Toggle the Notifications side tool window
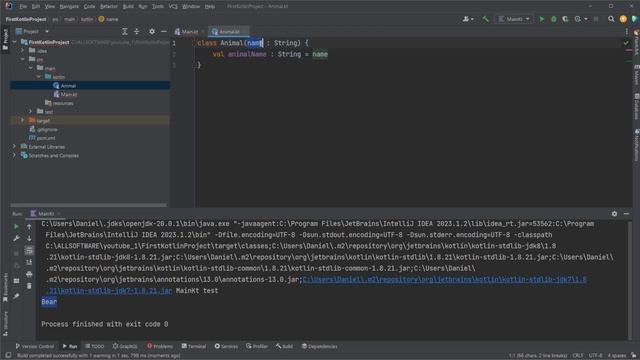Image resolution: width=640 pixels, height=360 pixels. [636, 145]
